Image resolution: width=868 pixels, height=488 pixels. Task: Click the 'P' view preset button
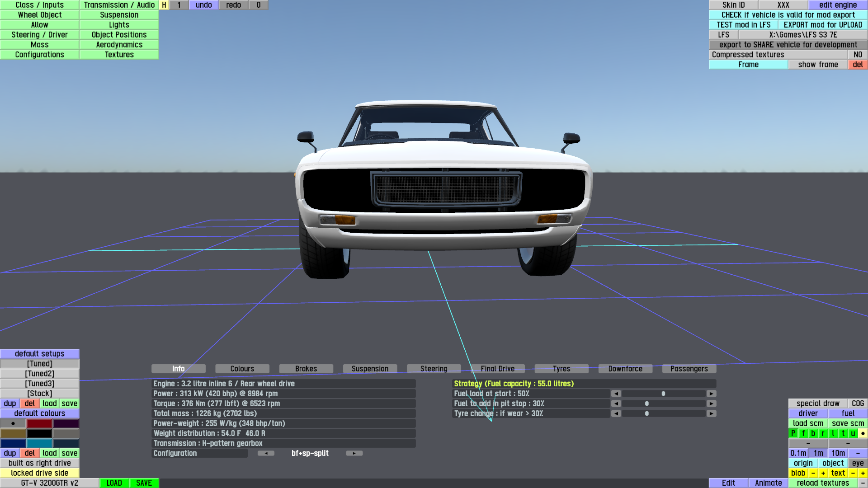point(793,433)
